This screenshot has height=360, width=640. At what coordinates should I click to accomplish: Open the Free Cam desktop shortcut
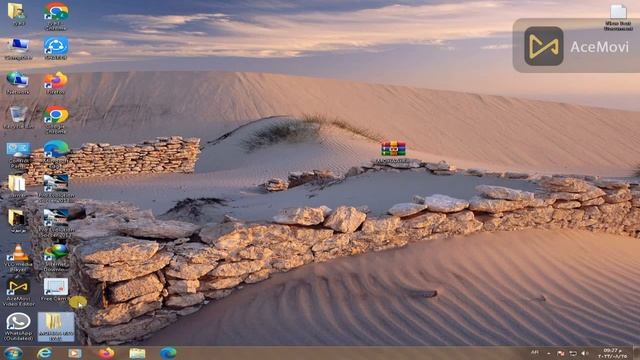click(56, 289)
